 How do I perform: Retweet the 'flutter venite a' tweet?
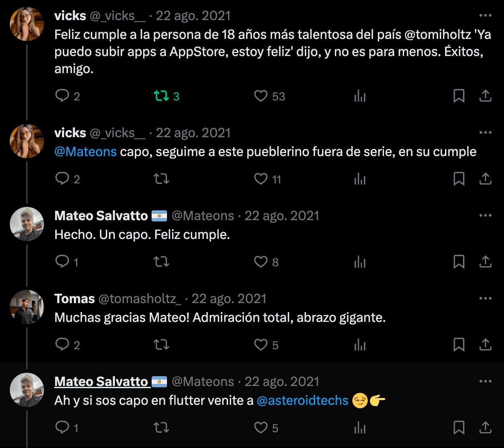click(x=161, y=428)
